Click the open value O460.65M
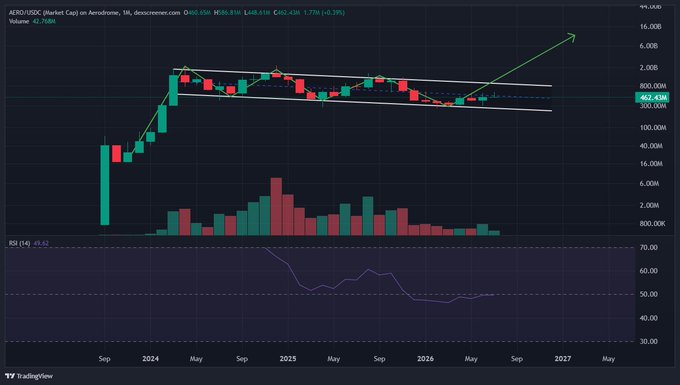The width and height of the screenshot is (680, 385). point(197,13)
